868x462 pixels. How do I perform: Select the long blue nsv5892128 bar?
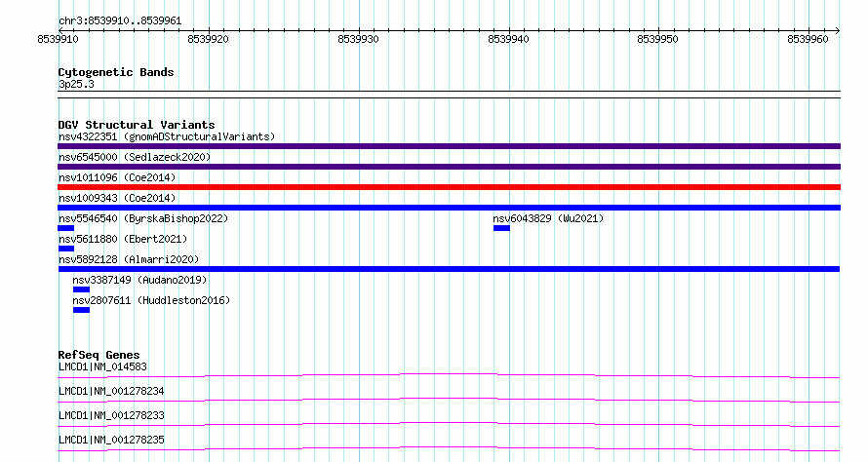(449, 269)
